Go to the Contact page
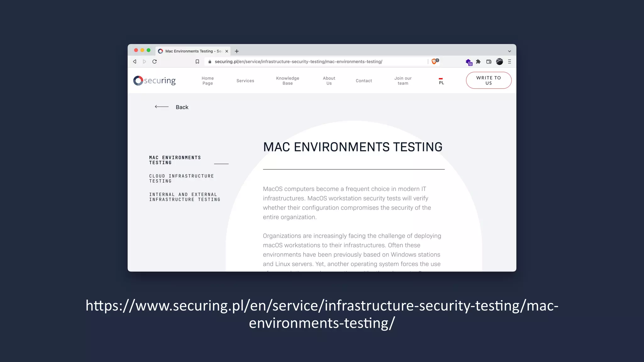The height and width of the screenshot is (362, 644). (x=364, y=81)
